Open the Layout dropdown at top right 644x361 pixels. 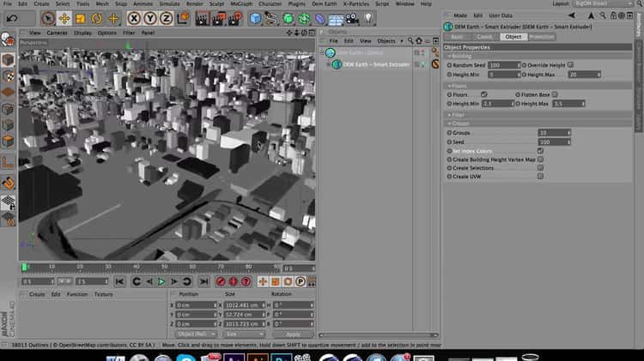click(603, 3)
